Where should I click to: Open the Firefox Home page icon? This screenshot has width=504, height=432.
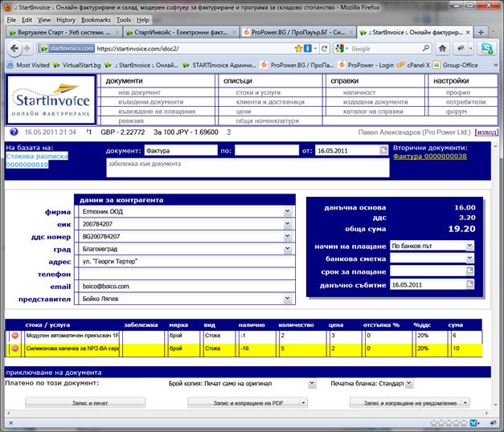[442, 48]
